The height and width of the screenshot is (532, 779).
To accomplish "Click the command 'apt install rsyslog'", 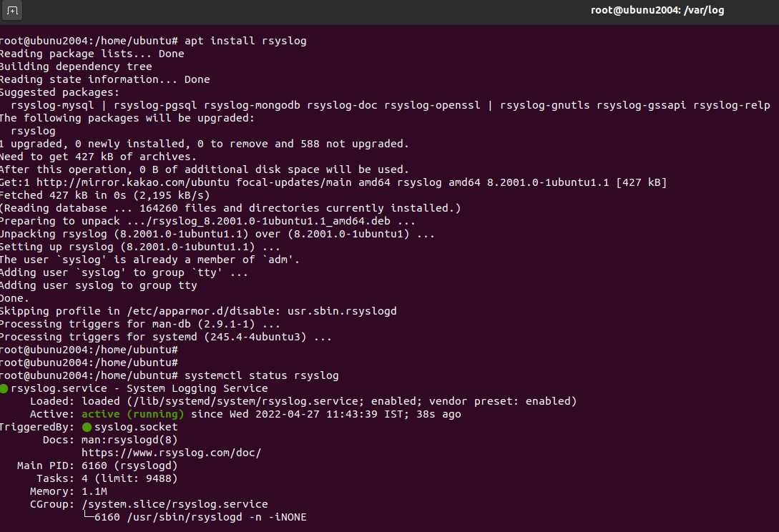I will (x=245, y=41).
